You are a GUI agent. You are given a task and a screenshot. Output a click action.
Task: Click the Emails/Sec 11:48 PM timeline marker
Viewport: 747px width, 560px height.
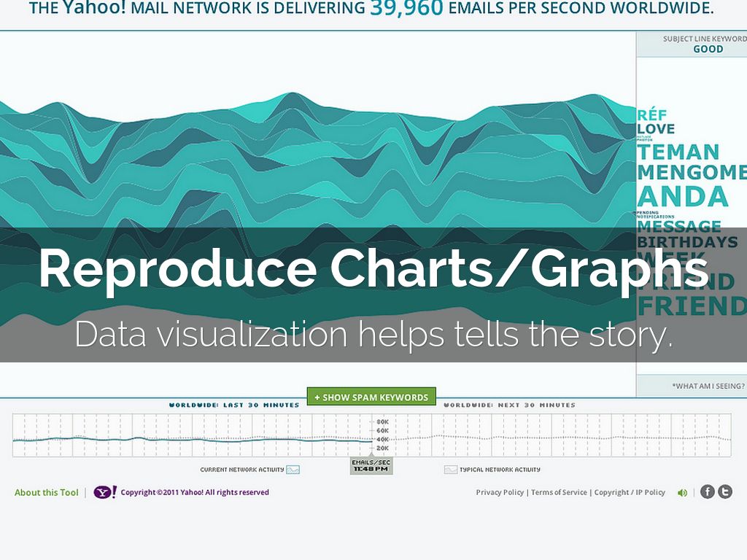click(x=371, y=466)
